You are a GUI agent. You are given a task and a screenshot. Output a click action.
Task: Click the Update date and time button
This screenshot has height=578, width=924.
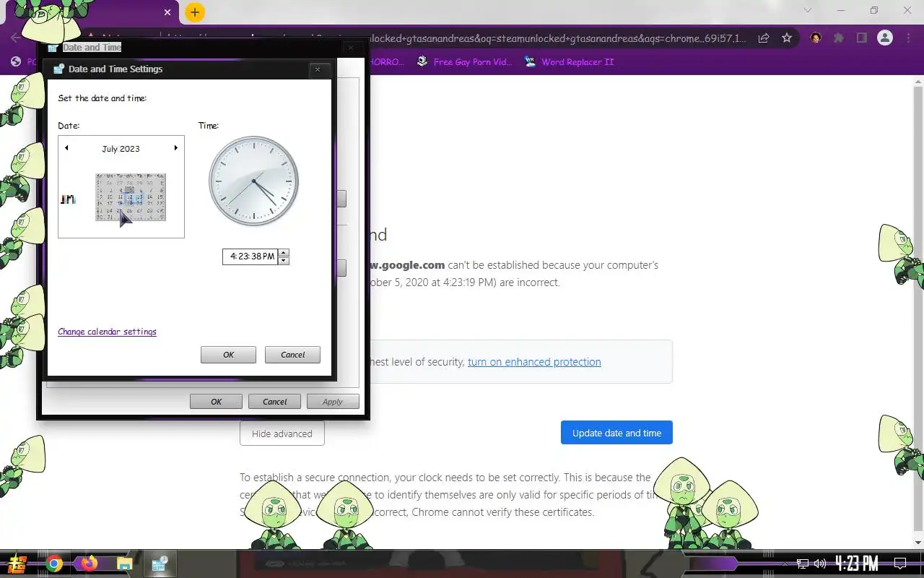616,433
